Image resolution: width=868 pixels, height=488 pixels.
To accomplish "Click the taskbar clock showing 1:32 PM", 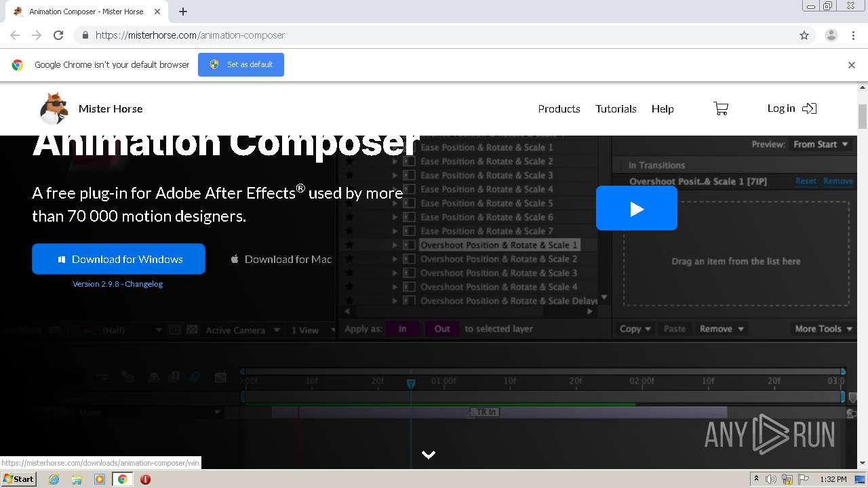I will tap(833, 479).
